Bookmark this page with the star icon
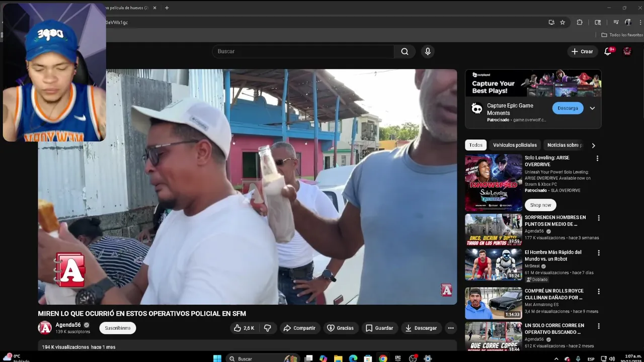This screenshot has width=644, height=362. click(x=562, y=22)
